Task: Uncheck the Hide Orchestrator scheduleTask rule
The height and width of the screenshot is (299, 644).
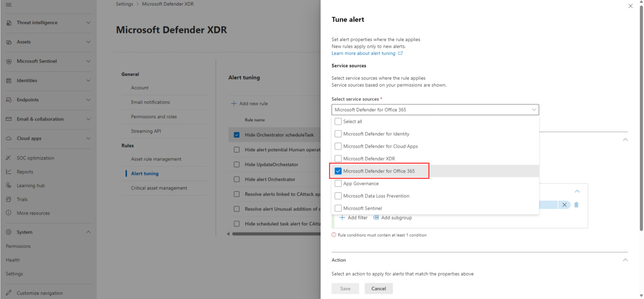Action: tap(237, 135)
